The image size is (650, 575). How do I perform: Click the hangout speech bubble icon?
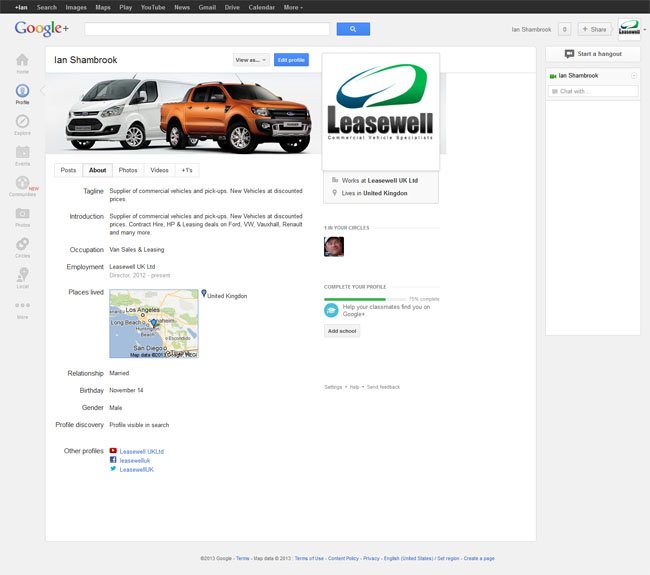point(569,54)
